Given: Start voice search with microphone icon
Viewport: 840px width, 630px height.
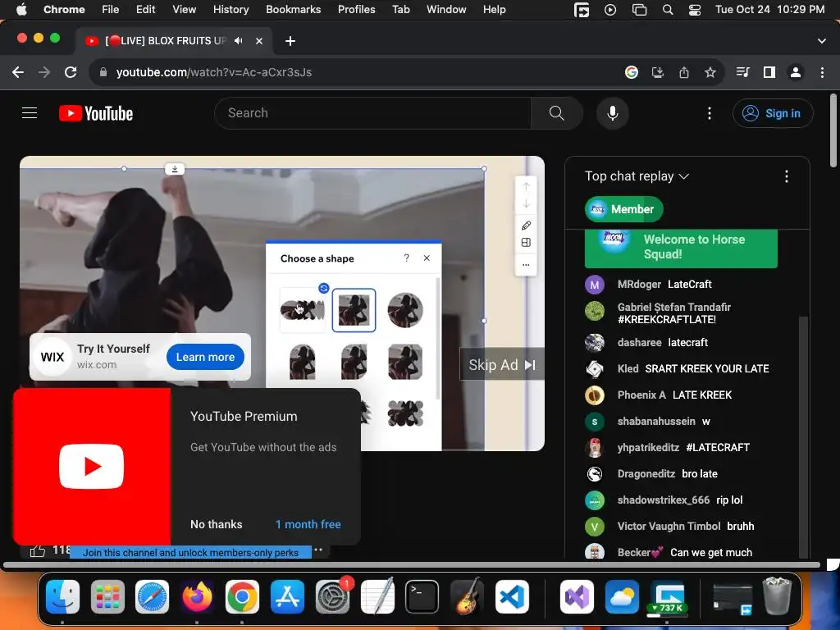Looking at the screenshot, I should pos(612,113).
